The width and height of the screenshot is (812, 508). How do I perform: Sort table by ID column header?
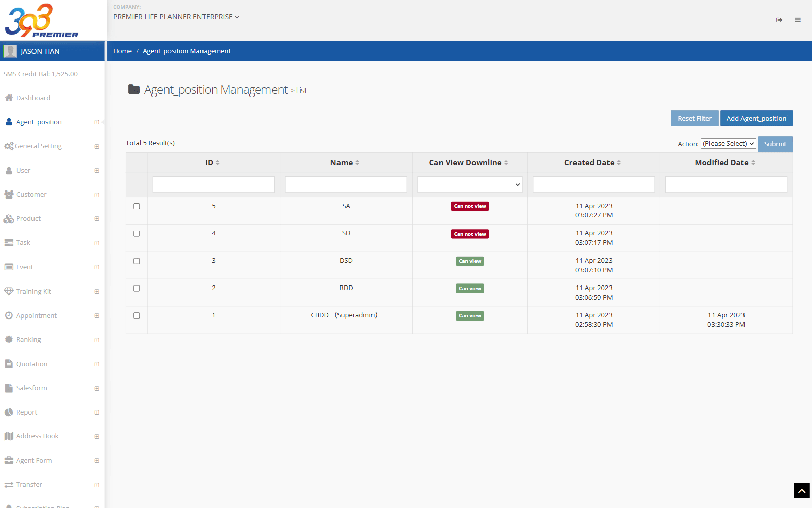coord(213,163)
